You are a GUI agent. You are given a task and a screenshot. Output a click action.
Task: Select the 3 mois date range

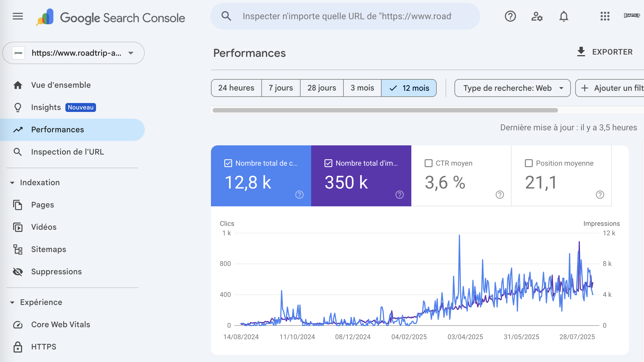362,88
